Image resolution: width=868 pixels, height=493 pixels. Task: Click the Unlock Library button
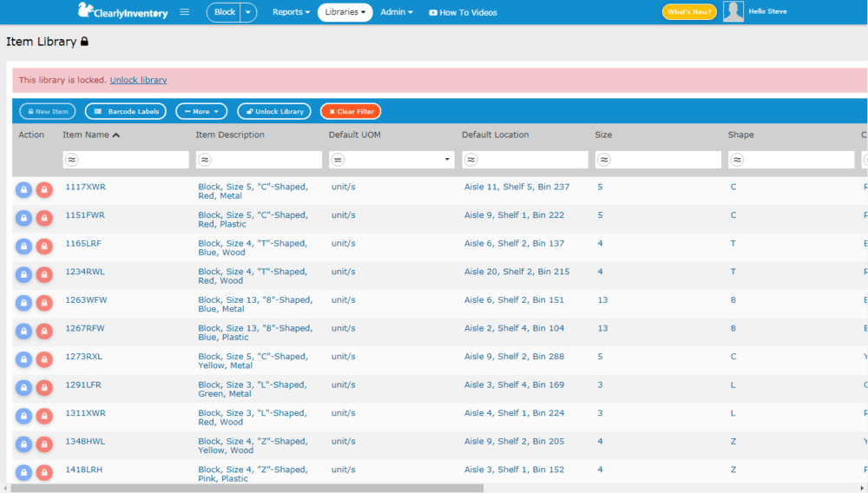[274, 111]
